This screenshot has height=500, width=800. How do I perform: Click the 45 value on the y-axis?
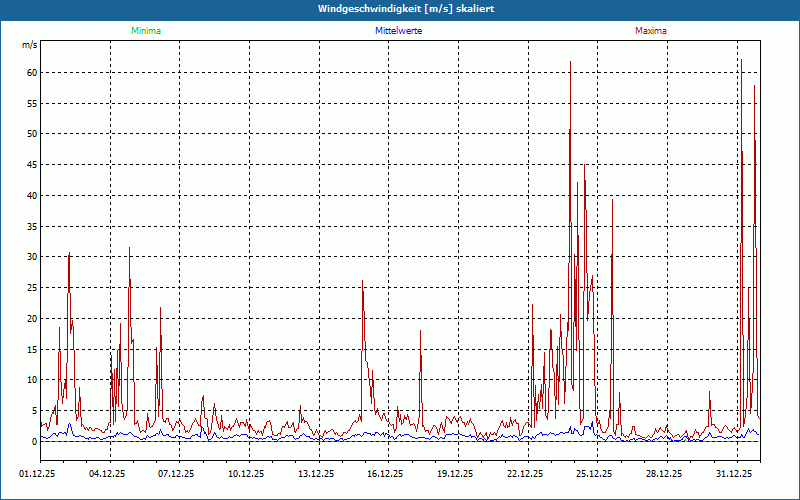click(32, 165)
